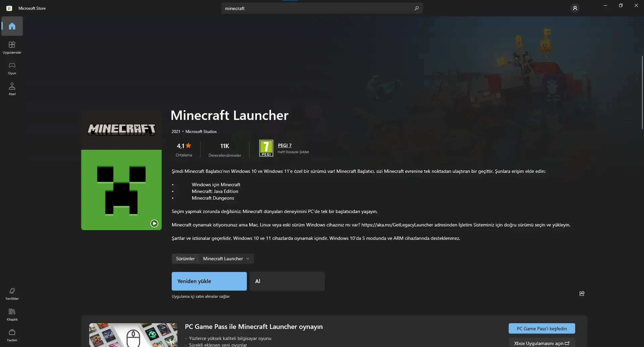Open the Kitaplık (Library) page

coord(12,315)
